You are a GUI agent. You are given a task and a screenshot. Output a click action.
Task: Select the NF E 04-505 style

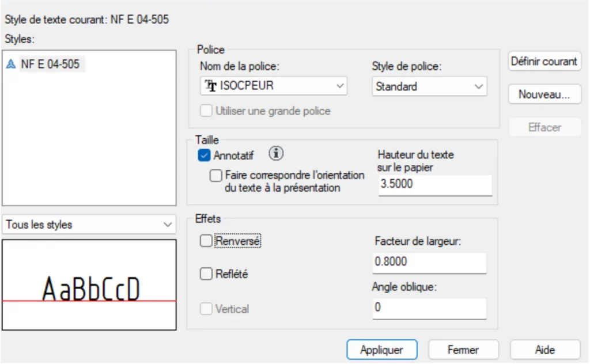tap(50, 65)
